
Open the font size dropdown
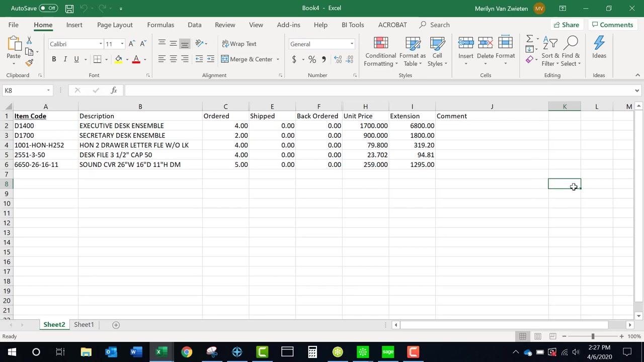[122, 44]
